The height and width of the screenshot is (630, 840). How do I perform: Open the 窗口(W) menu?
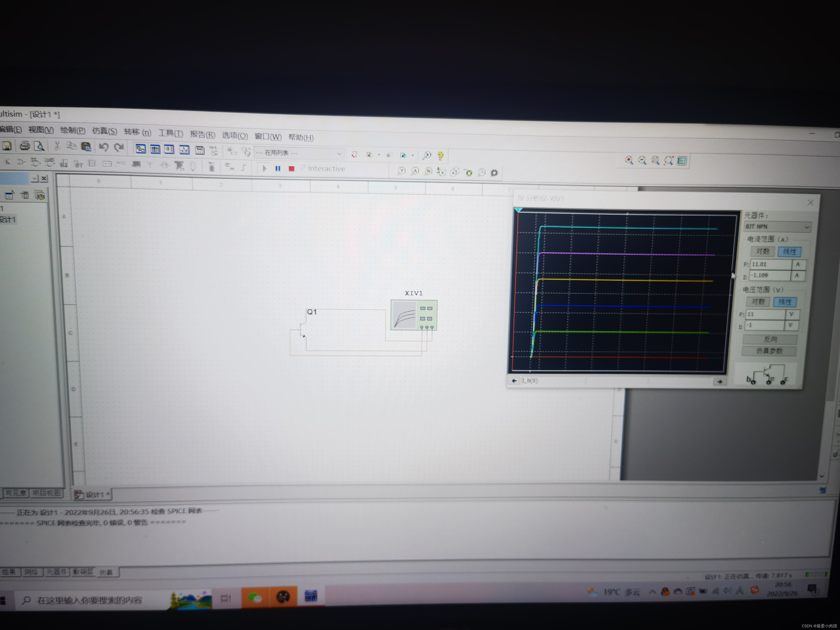(x=268, y=137)
